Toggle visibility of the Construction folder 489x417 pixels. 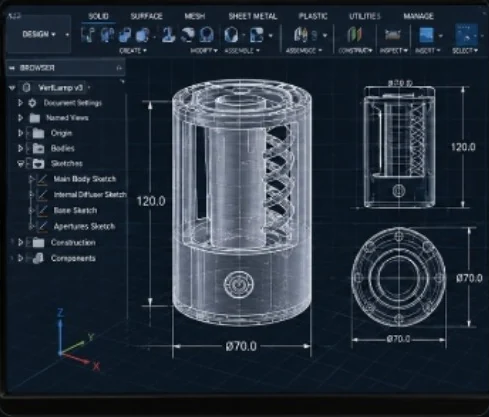pyautogui.click(x=29, y=242)
